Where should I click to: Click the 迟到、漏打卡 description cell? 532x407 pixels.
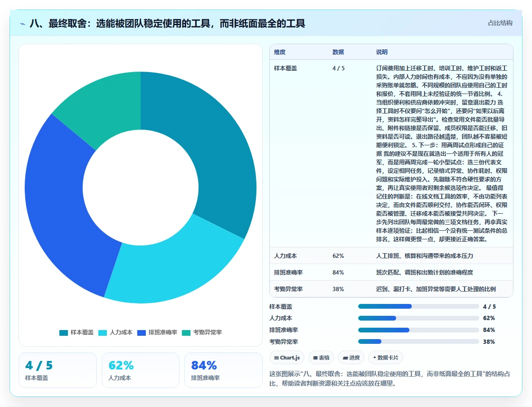(x=436, y=289)
